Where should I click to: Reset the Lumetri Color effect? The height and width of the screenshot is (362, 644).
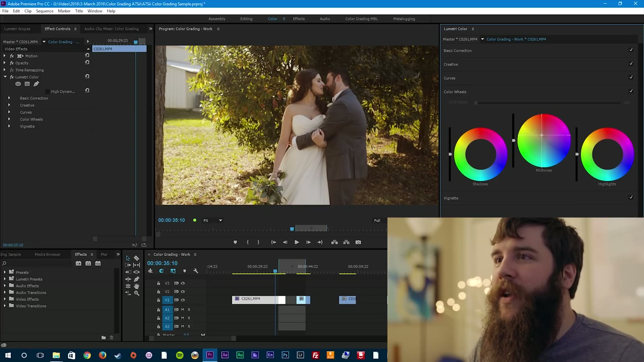tap(87, 76)
